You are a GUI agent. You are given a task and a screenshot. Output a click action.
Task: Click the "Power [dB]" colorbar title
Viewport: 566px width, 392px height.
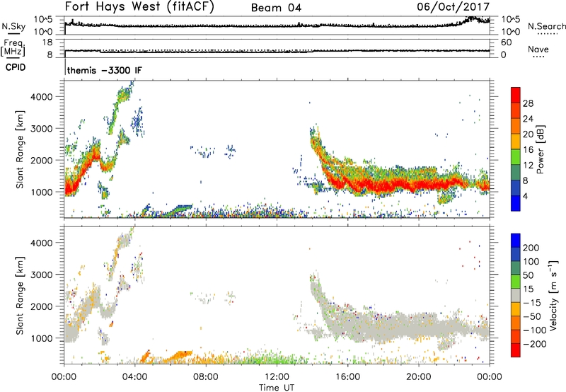click(540, 149)
